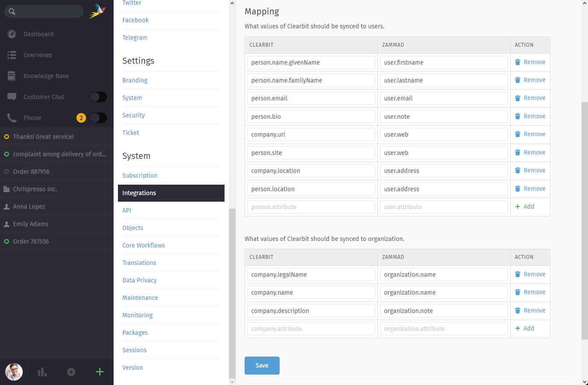
Task: Focus the empty organization.attribute field
Action: tap(444, 329)
